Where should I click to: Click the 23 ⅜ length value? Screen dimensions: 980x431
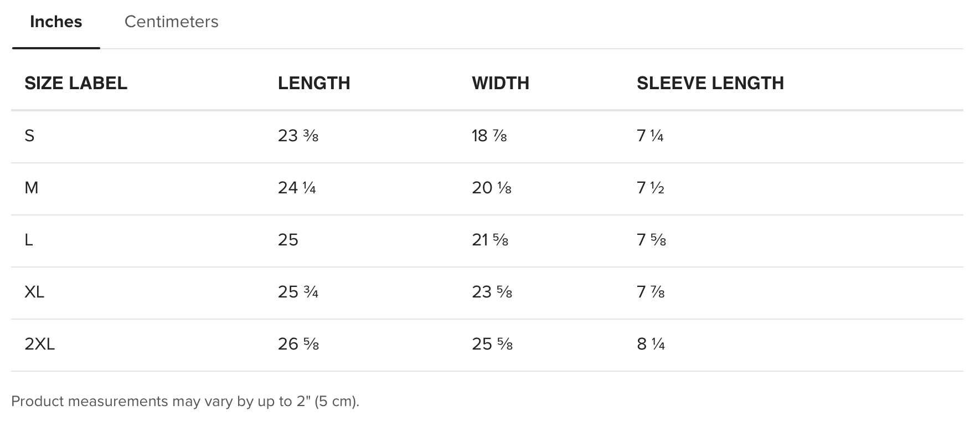298,136
